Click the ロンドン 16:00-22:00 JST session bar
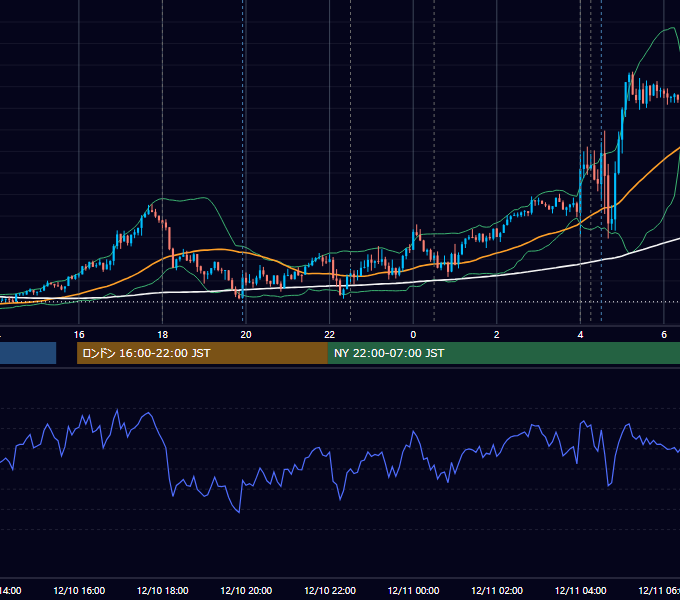Screen dimensions: 680x600 202,353
